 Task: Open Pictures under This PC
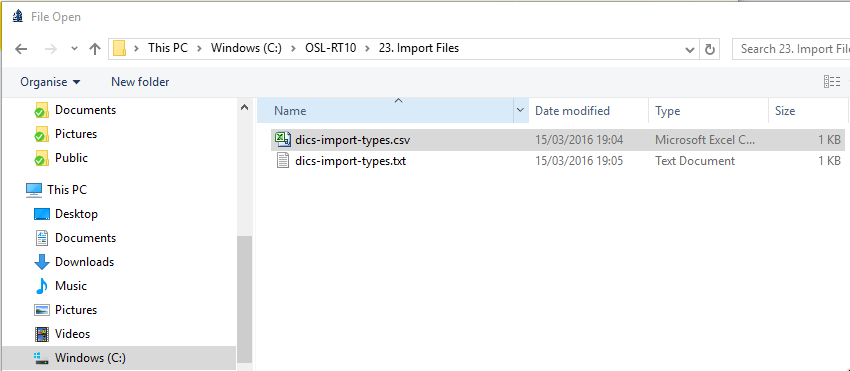coord(76,310)
